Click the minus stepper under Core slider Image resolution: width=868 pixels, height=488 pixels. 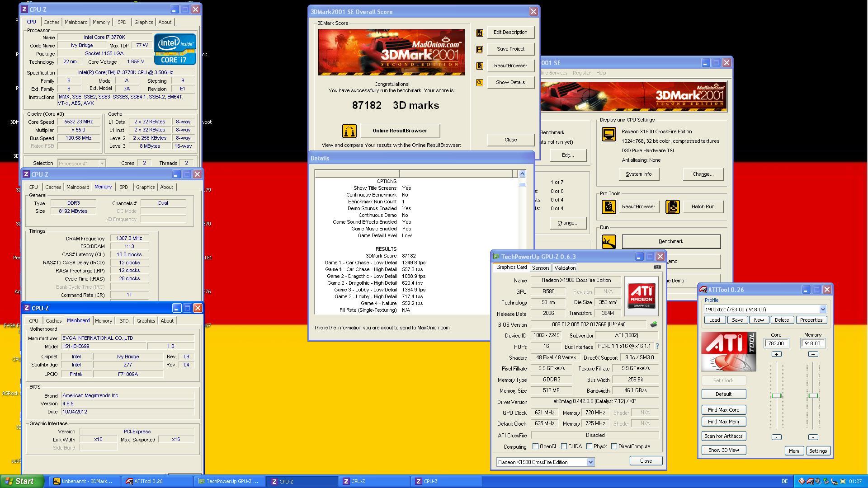(776, 437)
